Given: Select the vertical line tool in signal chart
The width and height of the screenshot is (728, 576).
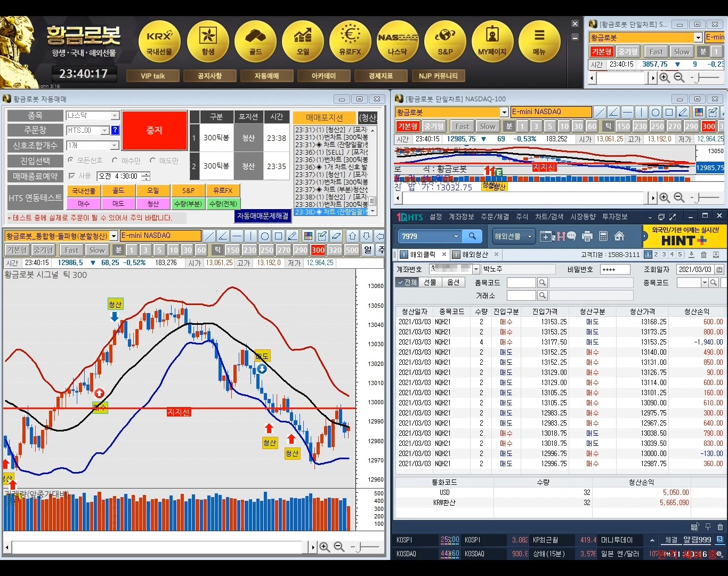Looking at the screenshot, I should click(x=250, y=236).
